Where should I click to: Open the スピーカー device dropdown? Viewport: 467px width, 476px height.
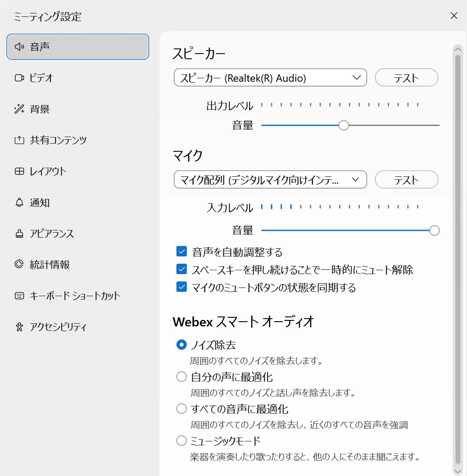[x=270, y=78]
